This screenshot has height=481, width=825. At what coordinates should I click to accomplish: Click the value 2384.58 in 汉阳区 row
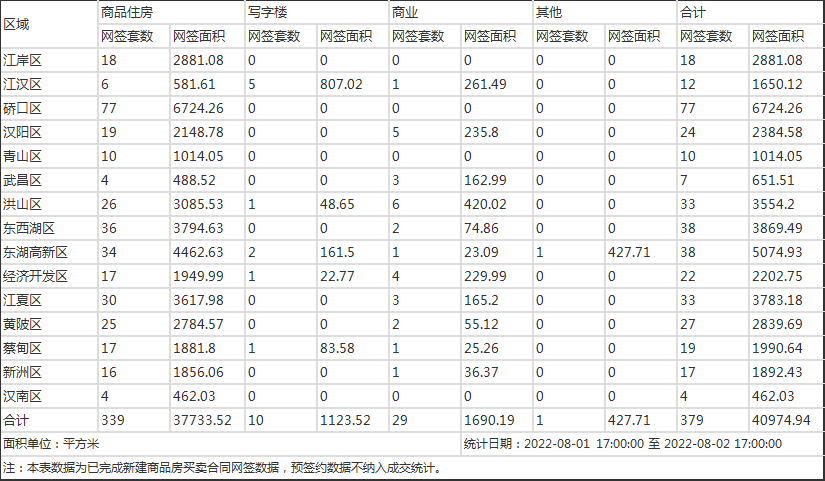tap(777, 132)
